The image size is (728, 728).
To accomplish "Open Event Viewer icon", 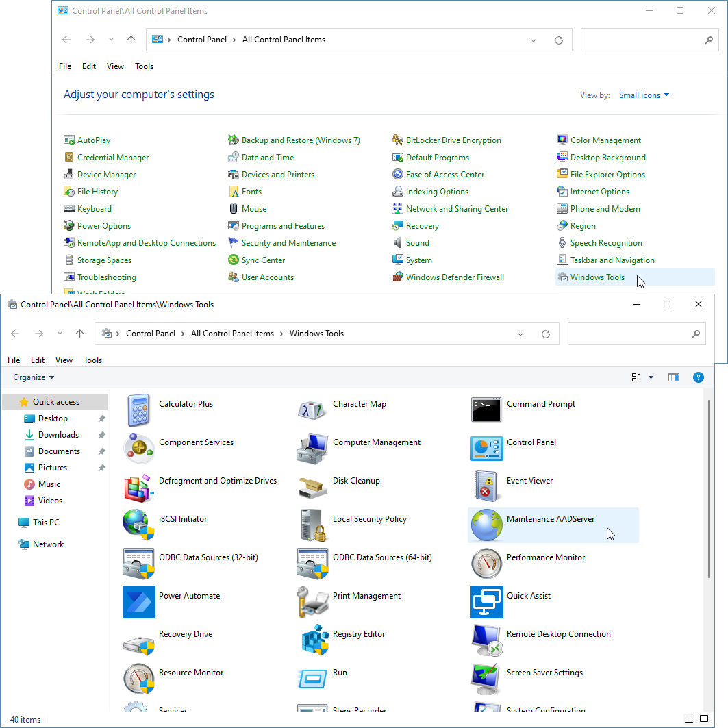I will click(x=487, y=487).
